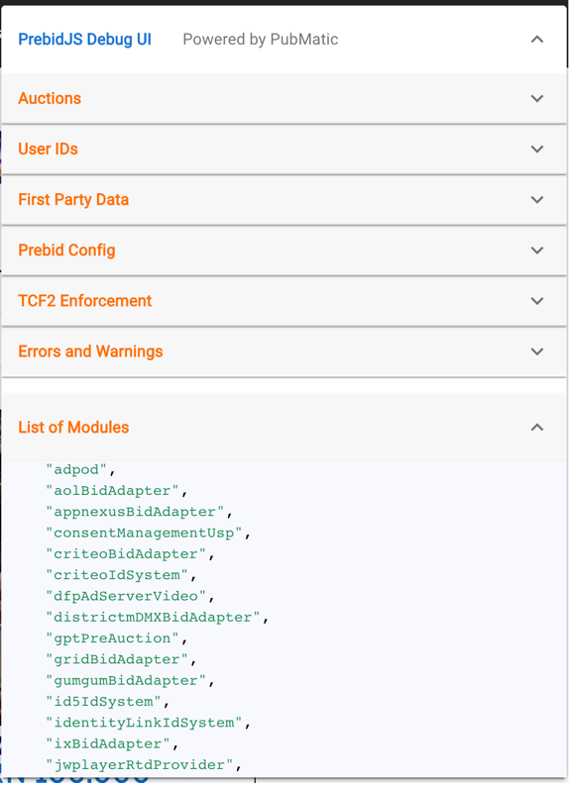Viewport: 571px width, 788px height.
Task: Open the TCF2 Enforcement label
Action: pos(84,301)
